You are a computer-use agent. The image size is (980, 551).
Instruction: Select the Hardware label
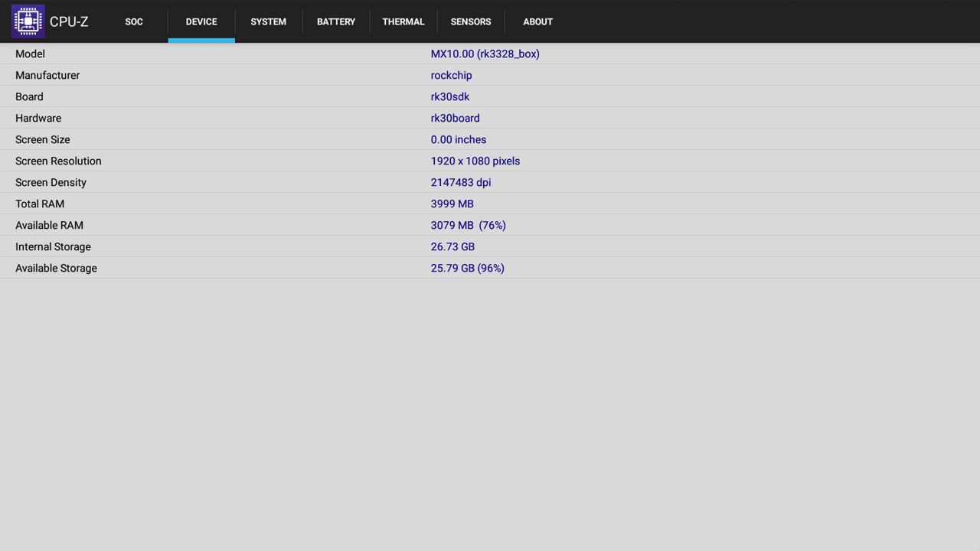[x=38, y=118]
